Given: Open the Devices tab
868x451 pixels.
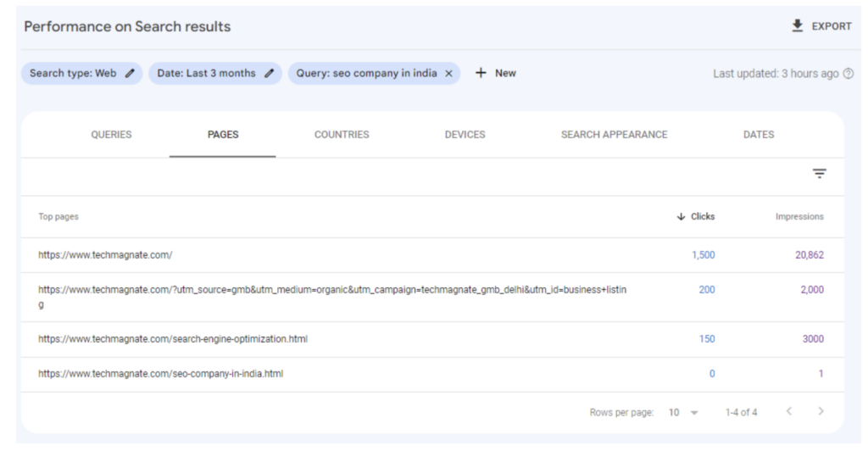Looking at the screenshot, I should click(x=465, y=135).
